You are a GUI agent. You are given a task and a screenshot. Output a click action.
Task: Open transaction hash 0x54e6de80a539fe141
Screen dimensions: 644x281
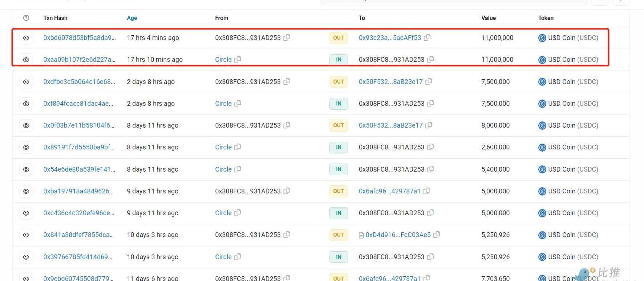click(x=79, y=169)
